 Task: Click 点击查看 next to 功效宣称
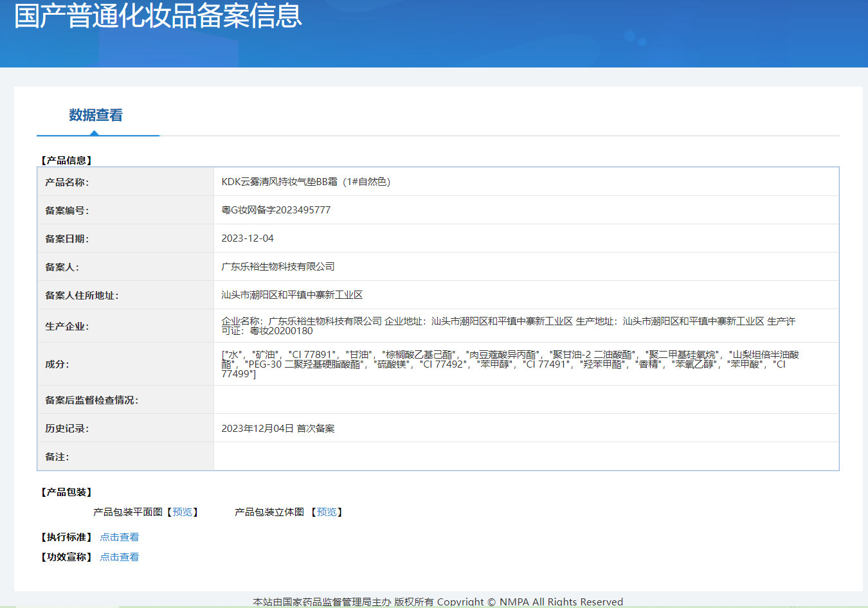click(119, 557)
